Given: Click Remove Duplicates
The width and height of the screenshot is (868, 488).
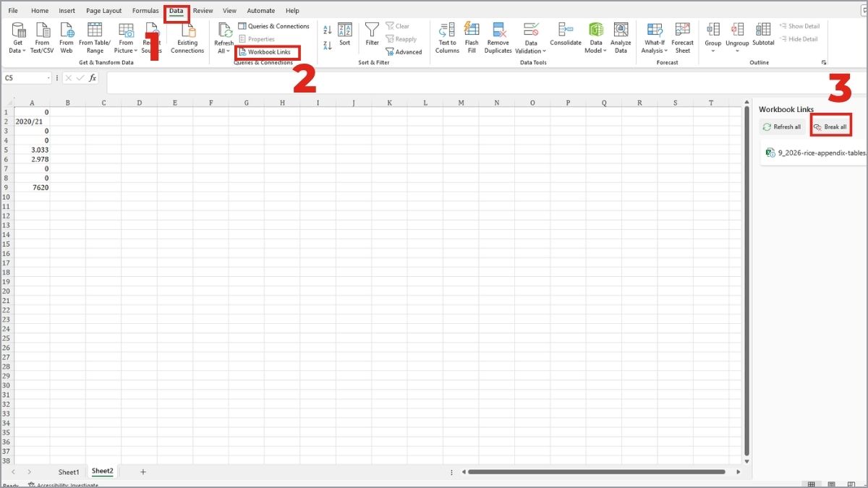Looking at the screenshot, I should pyautogui.click(x=498, y=38).
